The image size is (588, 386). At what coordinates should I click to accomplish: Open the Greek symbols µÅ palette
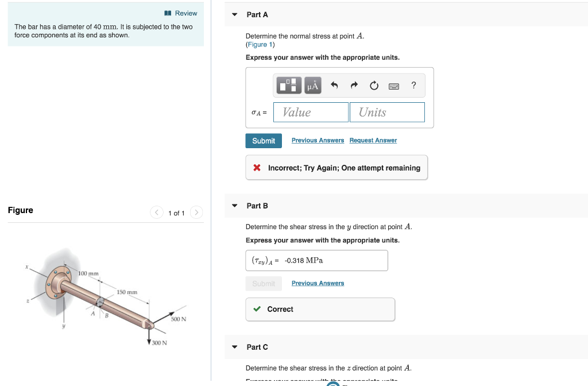click(x=313, y=85)
